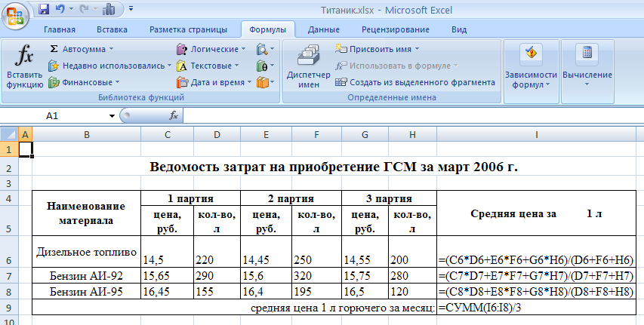
Task: Click the Redo arrow icon
Action: click(85, 9)
